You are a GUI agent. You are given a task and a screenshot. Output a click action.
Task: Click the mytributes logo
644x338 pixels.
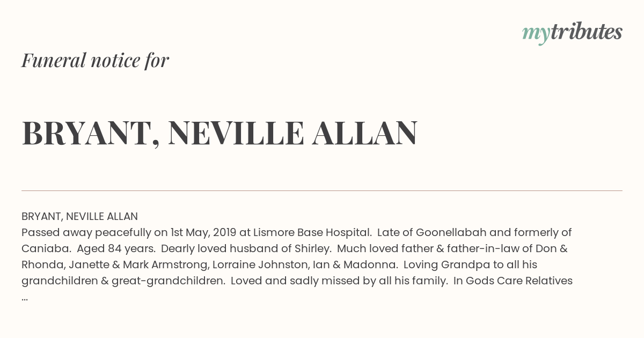click(x=572, y=33)
